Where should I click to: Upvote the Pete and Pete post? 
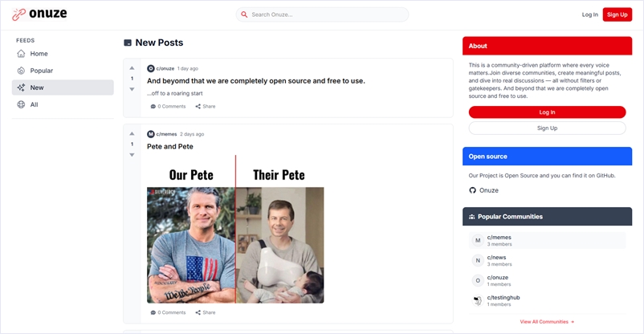pos(132,134)
